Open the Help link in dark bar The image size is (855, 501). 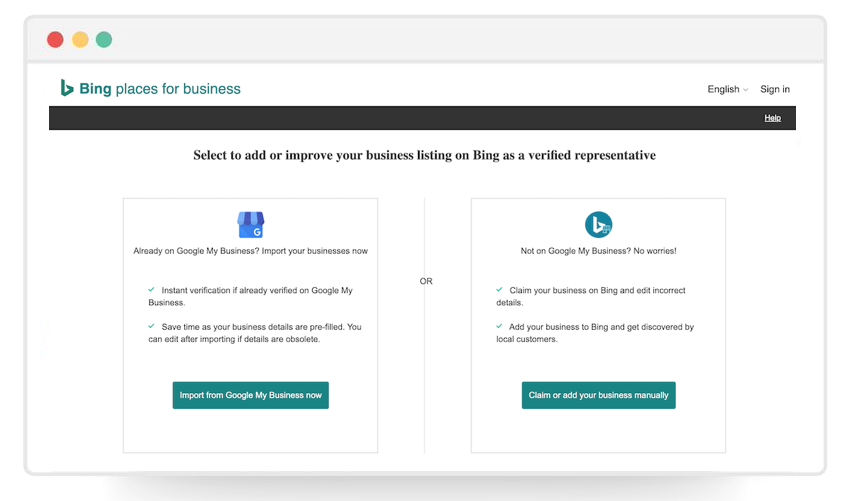[772, 118]
